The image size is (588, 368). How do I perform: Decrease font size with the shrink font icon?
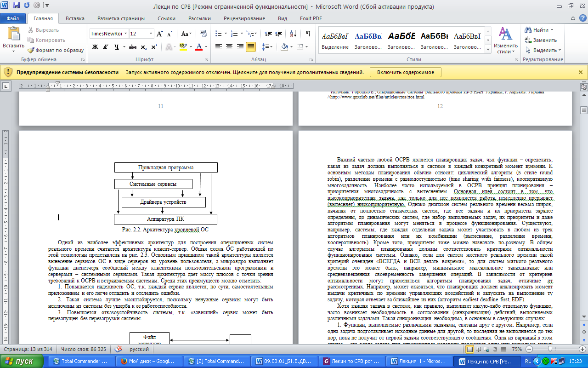pyautogui.click(x=170, y=34)
